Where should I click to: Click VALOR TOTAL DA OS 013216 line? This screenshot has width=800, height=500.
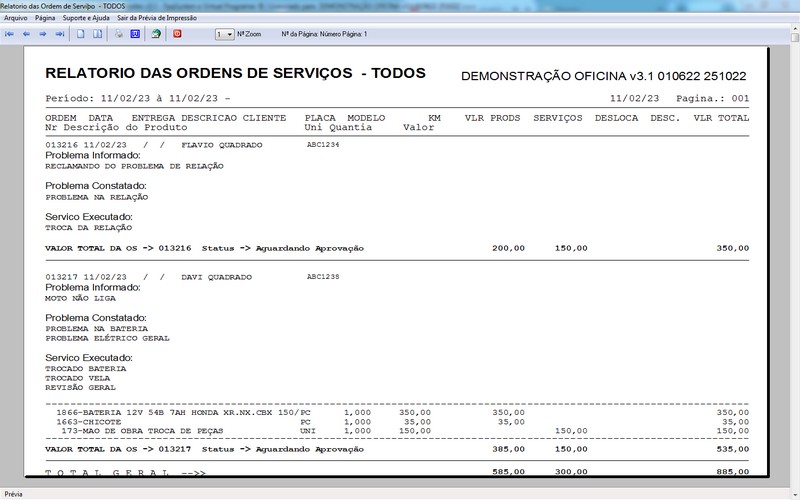[397, 248]
